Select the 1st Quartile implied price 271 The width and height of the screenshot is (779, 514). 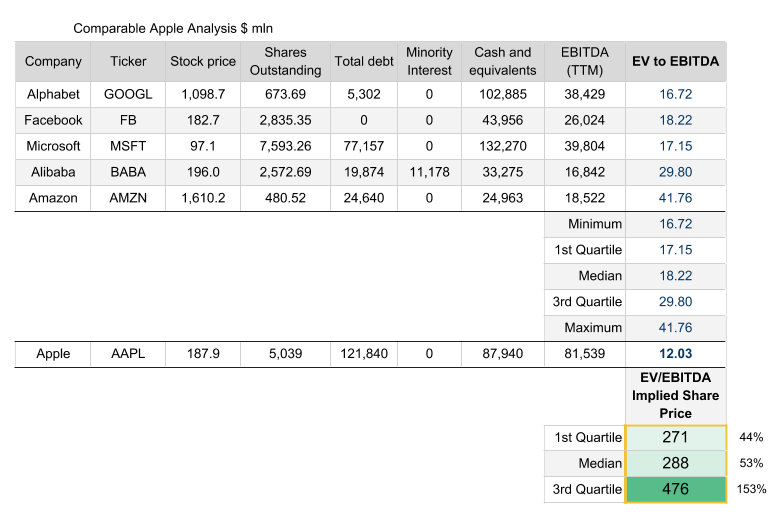click(675, 437)
